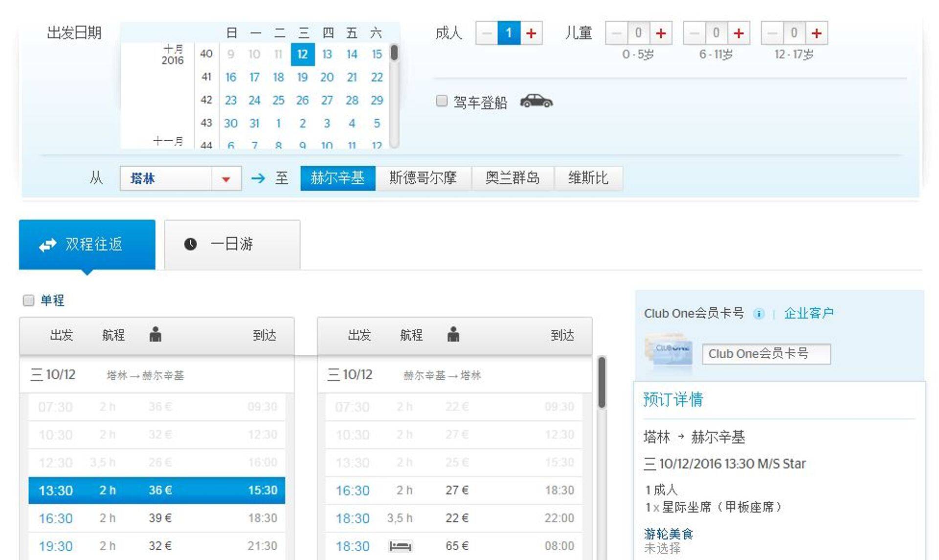Add a child aged 6-11
The width and height of the screenshot is (939, 560).
(x=738, y=33)
